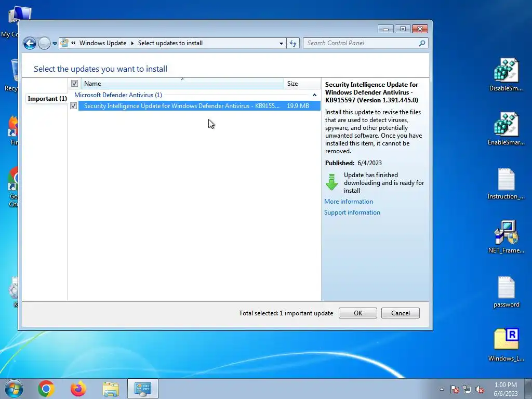532x399 pixels.
Task: Select the Security Intelligence Update row
Action: click(x=199, y=106)
